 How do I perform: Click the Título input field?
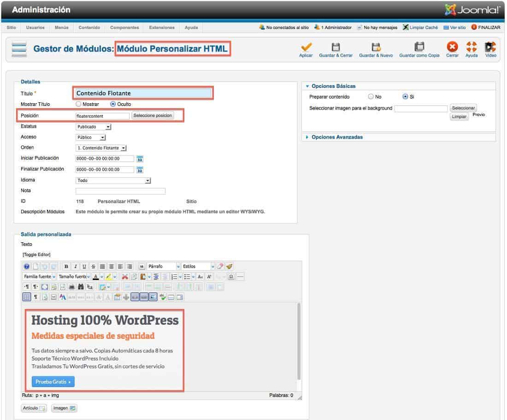[x=143, y=93]
